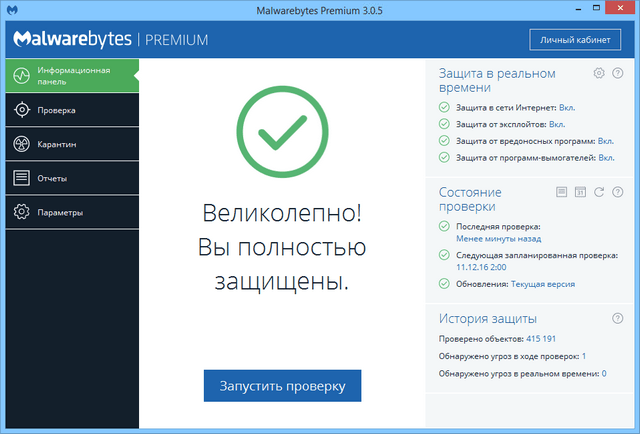Click История защиты heading
Image resolution: width=640 pixels, height=434 pixels.
(x=488, y=318)
